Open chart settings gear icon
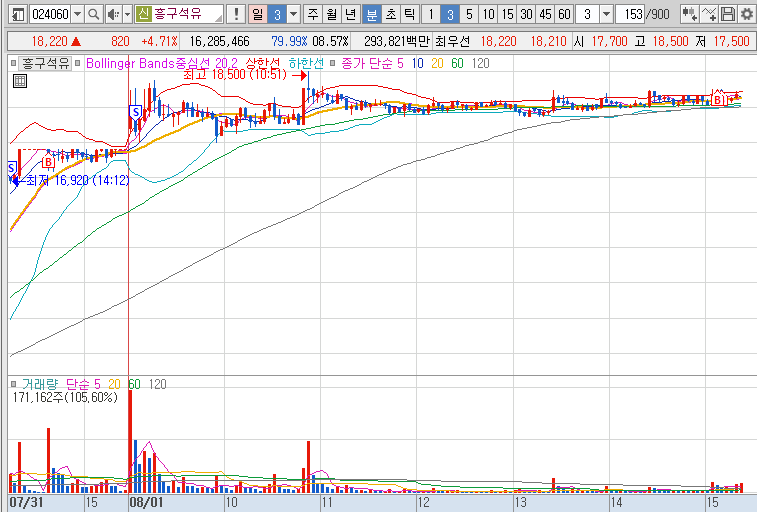This screenshot has height=512, width=757. coord(746,14)
